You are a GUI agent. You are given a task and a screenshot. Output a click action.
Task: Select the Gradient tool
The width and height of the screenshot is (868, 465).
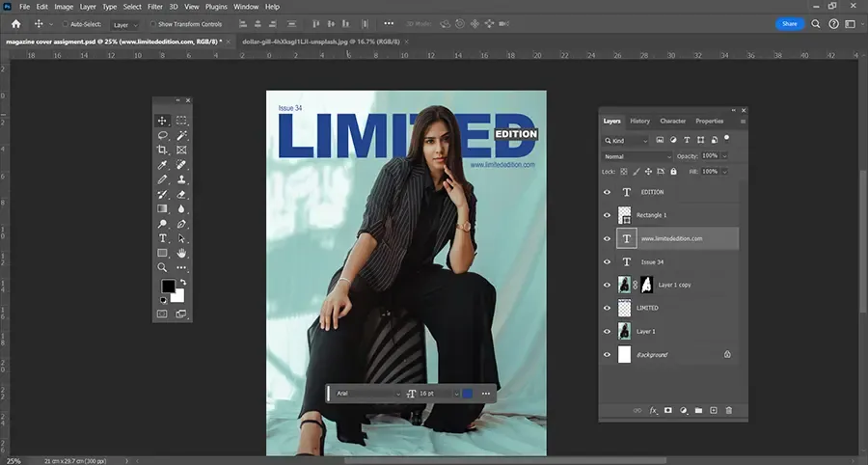162,209
